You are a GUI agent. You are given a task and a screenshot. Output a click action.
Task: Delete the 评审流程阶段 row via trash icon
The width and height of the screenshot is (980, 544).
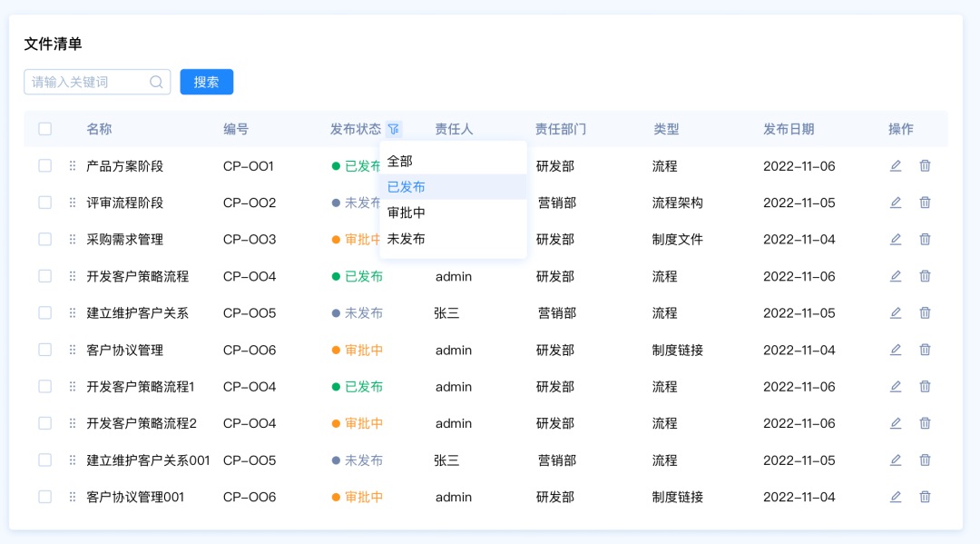click(925, 203)
